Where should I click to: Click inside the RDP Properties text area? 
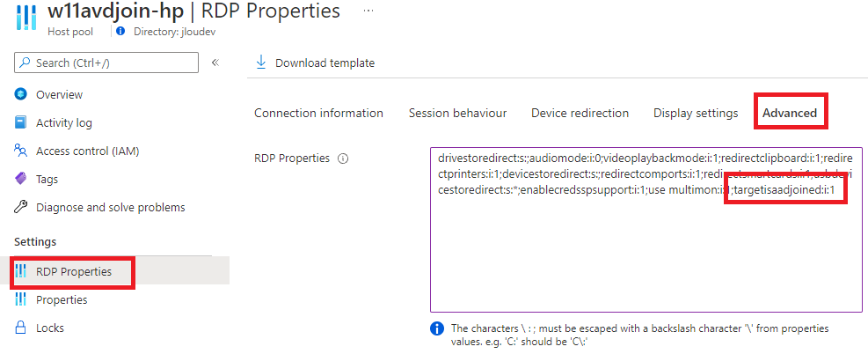click(646, 230)
